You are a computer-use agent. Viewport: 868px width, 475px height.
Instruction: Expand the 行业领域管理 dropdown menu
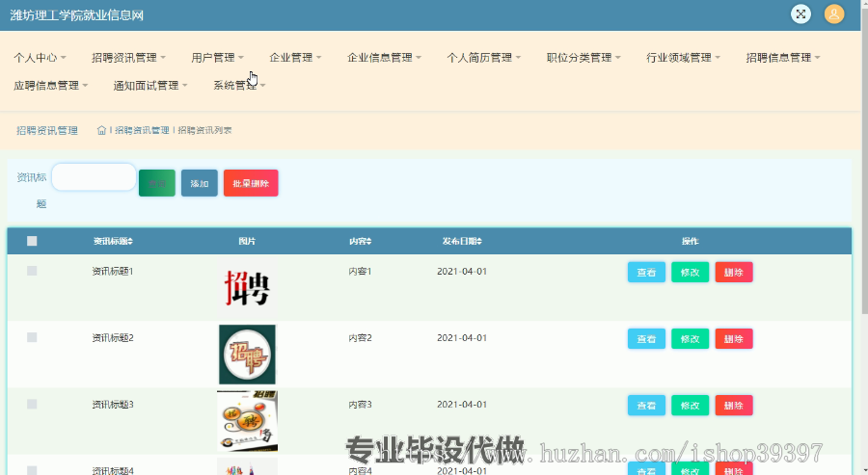tap(683, 58)
